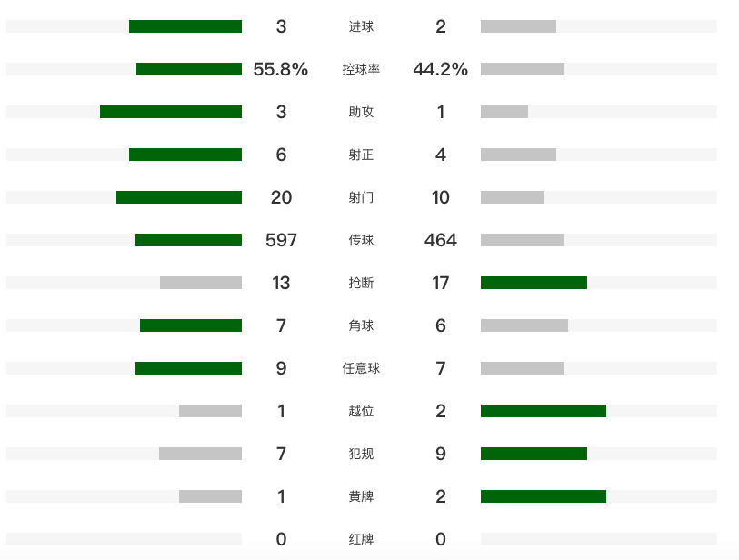Click the 44.2% possession value
The width and height of the screenshot is (739, 560).
(441, 69)
